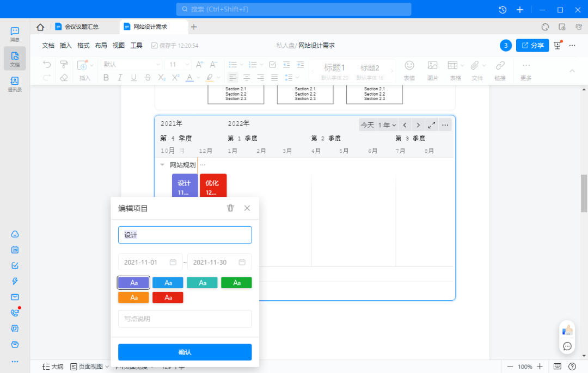Screen dimensions: 588x373
Task: Choose the blue Aa color swatch
Action: [168, 283]
